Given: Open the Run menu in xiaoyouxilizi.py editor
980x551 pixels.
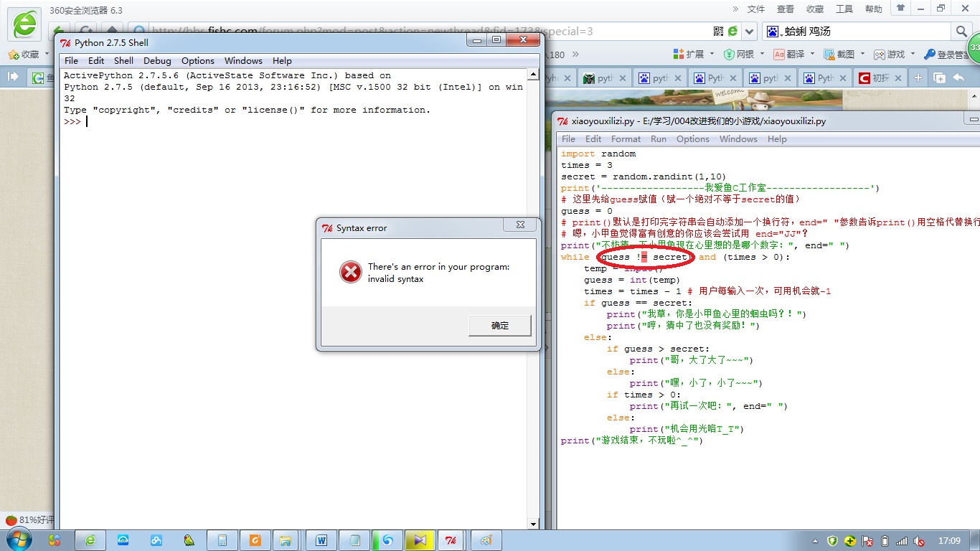Looking at the screenshot, I should tap(658, 139).
